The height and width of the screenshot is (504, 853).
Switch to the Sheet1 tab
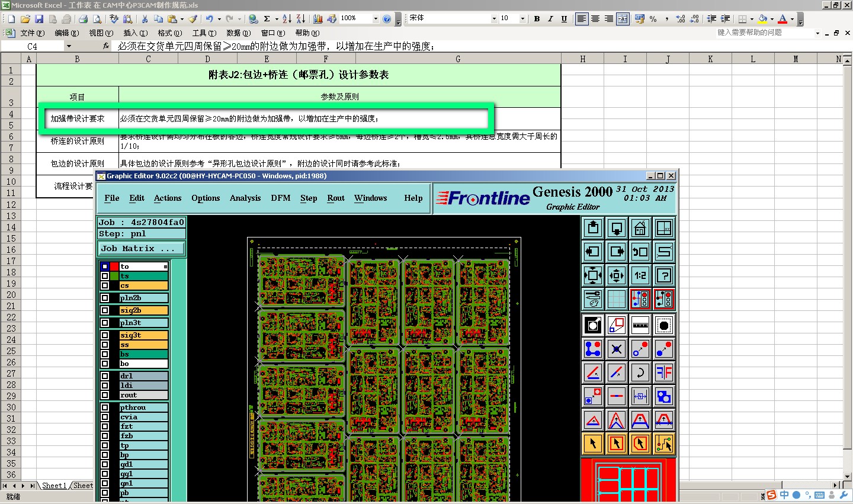54,486
